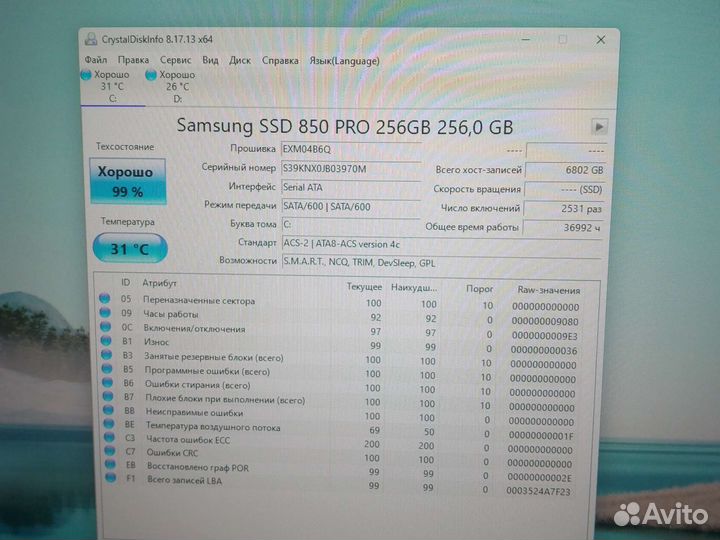Screen dimensions: 720x540
Task: Click the Serial ATA interface field
Action: click(x=351, y=188)
